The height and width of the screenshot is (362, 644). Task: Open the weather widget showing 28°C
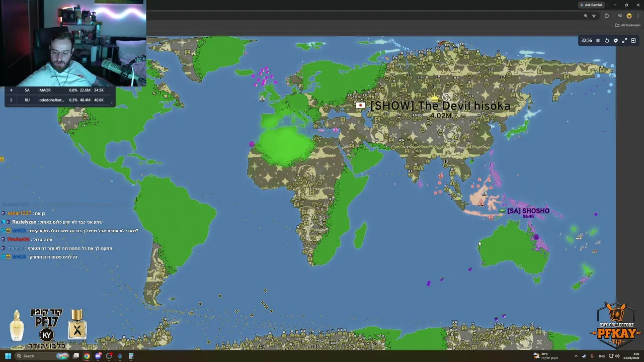coord(546,356)
